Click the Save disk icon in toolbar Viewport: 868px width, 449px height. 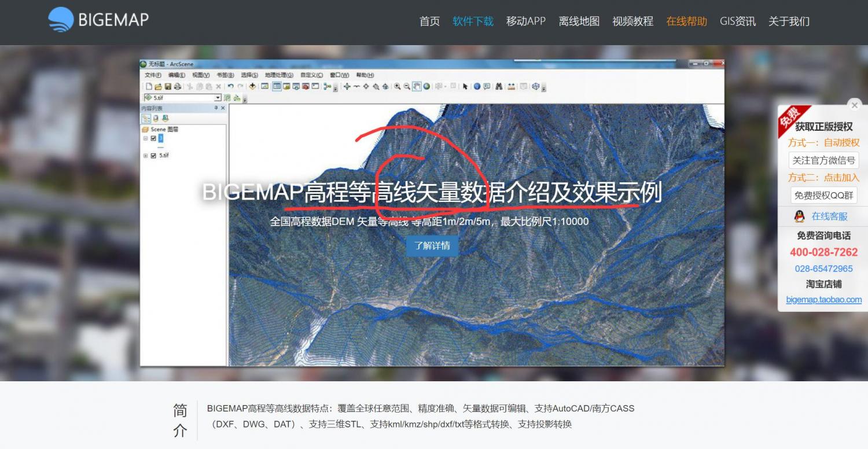(x=168, y=87)
